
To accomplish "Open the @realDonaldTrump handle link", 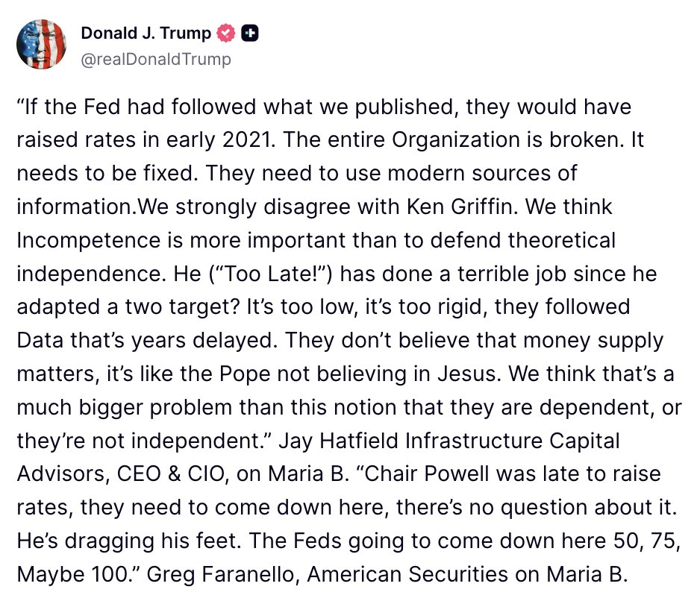I will pyautogui.click(x=156, y=60).
